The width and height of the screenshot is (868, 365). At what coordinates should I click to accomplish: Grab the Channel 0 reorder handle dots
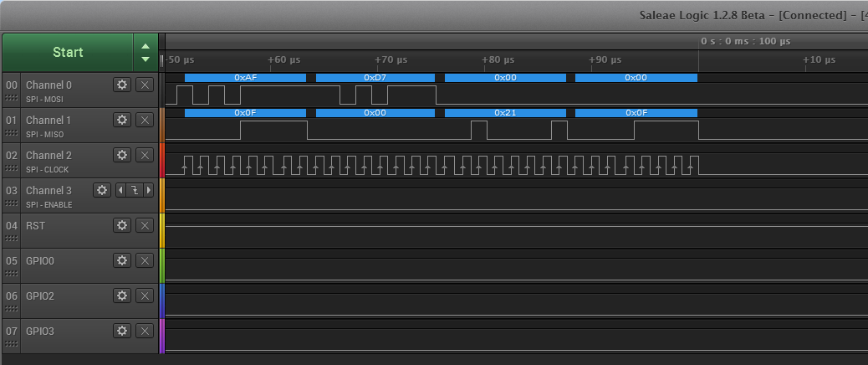11,98
